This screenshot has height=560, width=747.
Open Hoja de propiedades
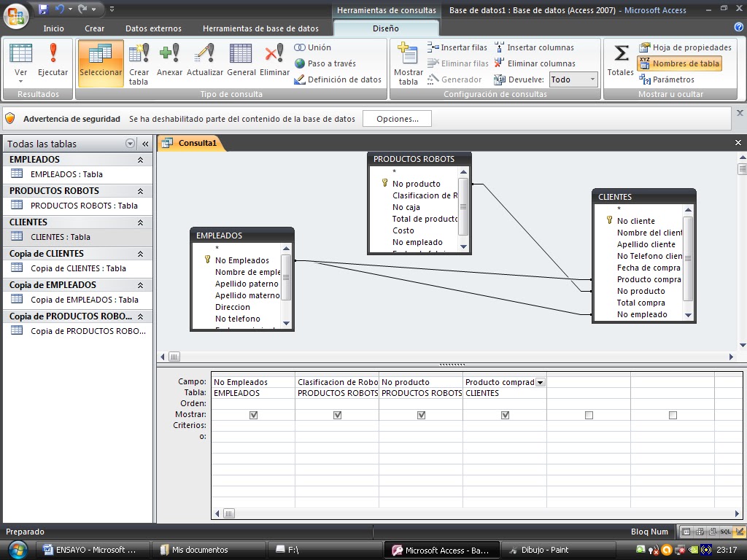click(685, 47)
